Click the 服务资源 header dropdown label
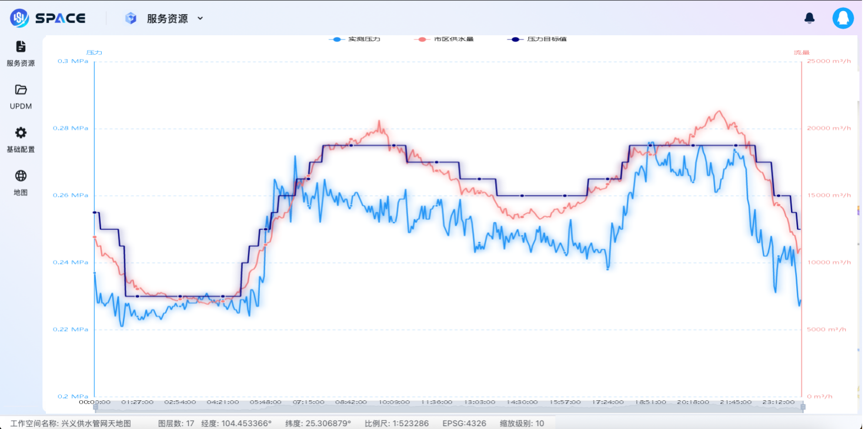The height and width of the screenshot is (429, 868). 168,19
